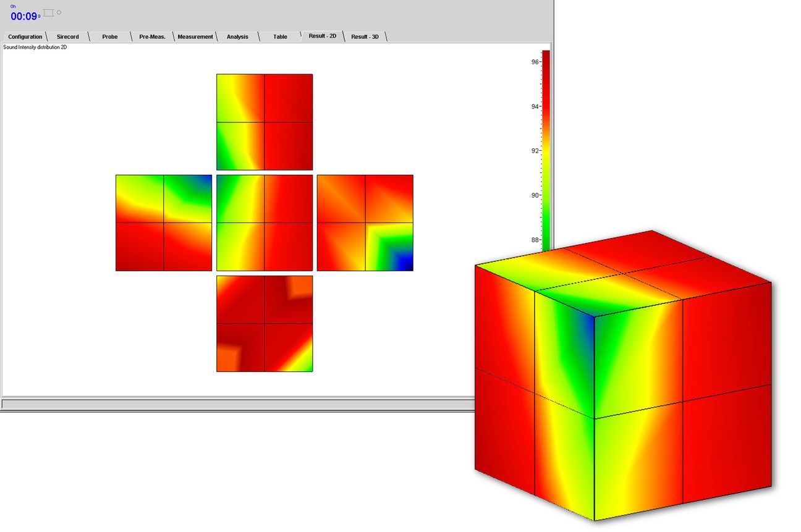Image resolution: width=801 pixels, height=532 pixels.
Task: Click the Result - 2D tab
Action: click(x=323, y=36)
